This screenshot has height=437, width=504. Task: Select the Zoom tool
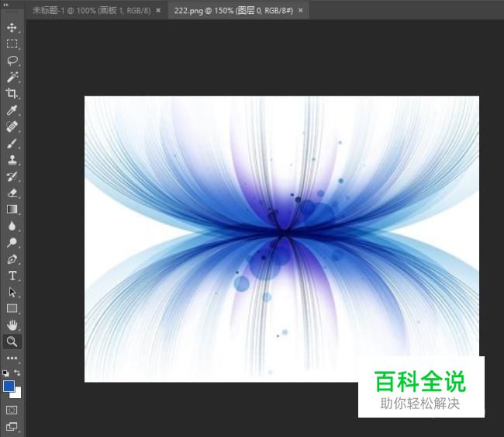[x=12, y=342]
